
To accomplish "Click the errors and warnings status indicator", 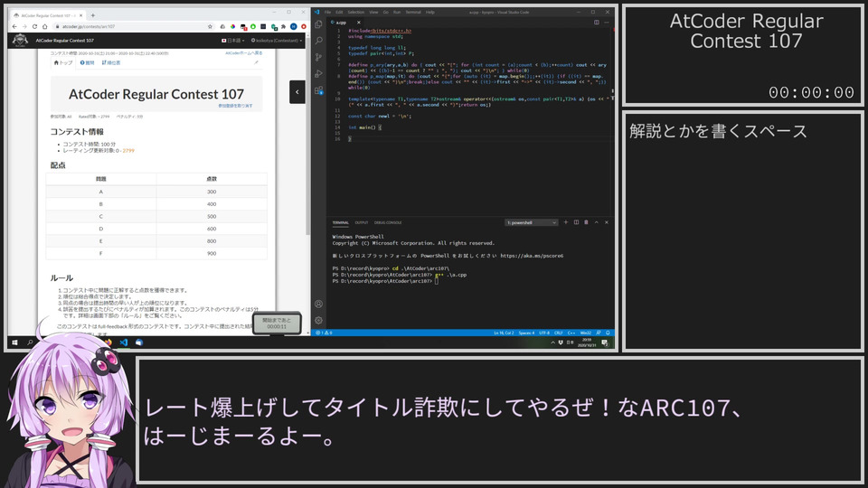I will [x=324, y=333].
